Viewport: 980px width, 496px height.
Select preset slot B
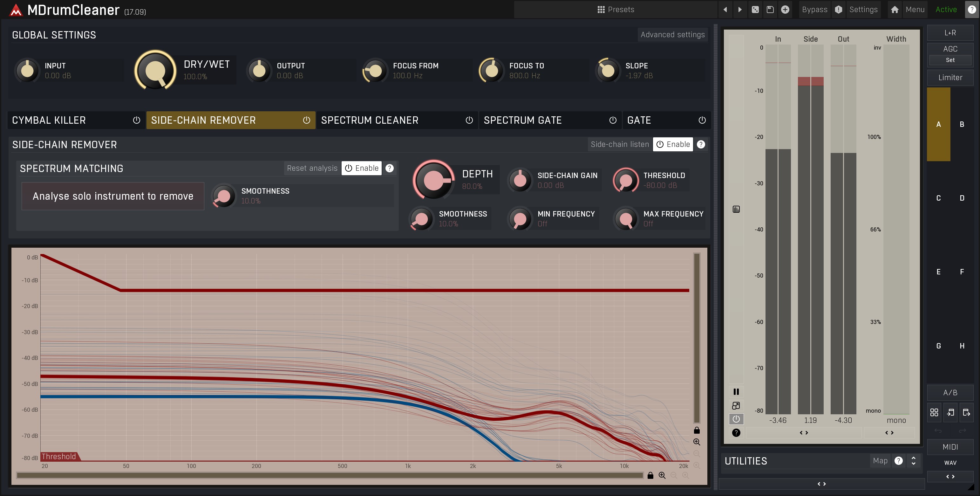click(962, 124)
